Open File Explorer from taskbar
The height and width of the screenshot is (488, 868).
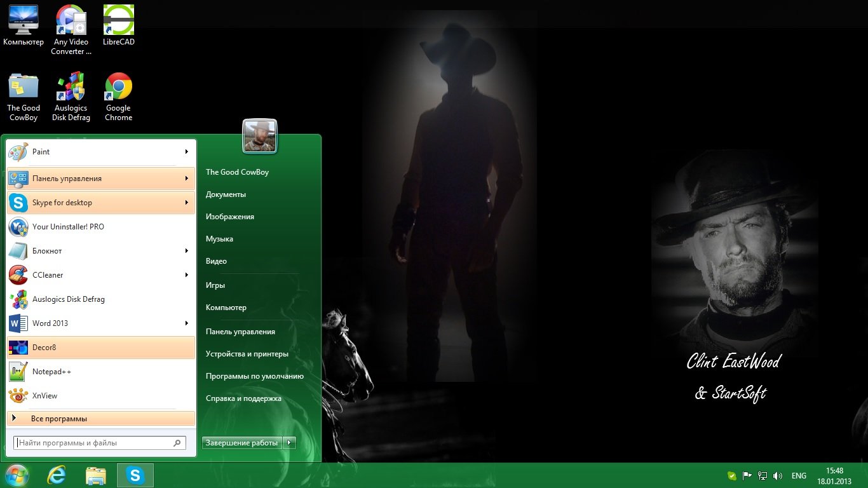point(96,475)
